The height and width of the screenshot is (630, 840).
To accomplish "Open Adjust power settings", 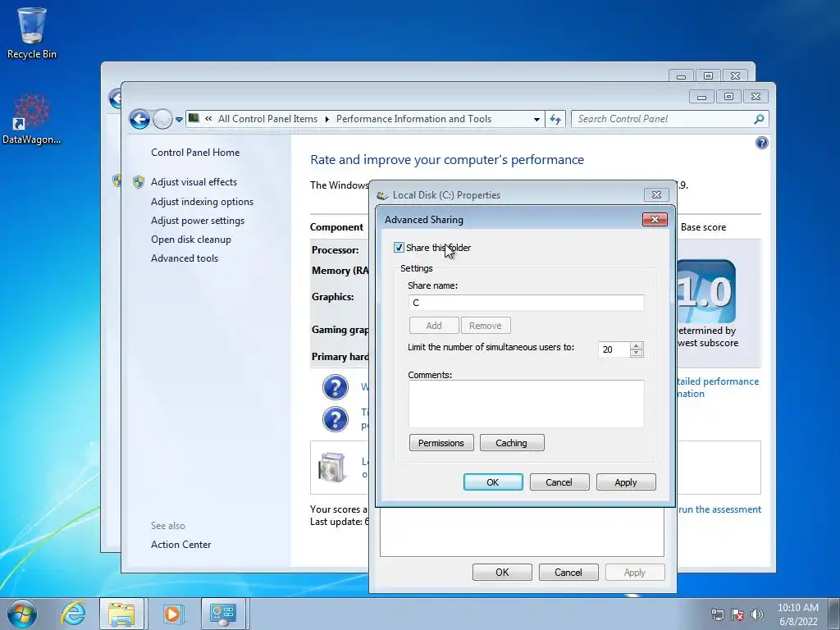I will click(x=198, y=221).
